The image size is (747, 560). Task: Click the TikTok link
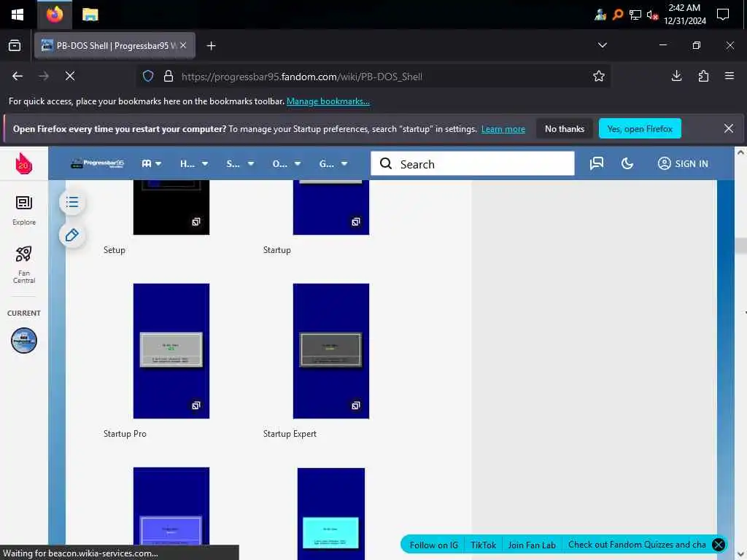pyautogui.click(x=483, y=545)
